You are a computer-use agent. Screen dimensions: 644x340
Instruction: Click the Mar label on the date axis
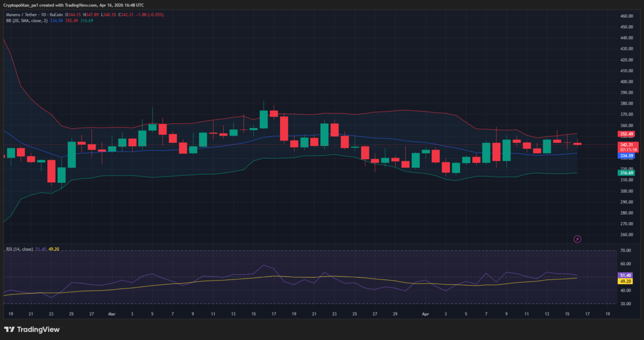[x=112, y=314]
